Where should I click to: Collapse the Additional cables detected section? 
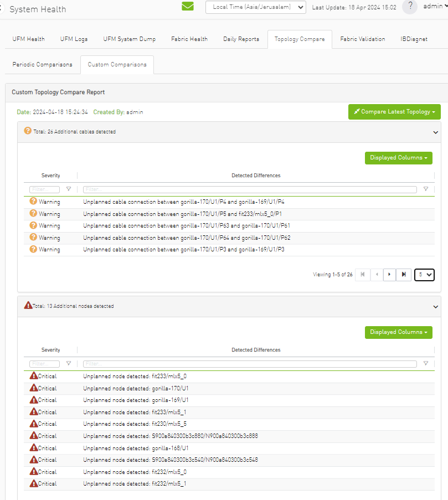coord(436,132)
